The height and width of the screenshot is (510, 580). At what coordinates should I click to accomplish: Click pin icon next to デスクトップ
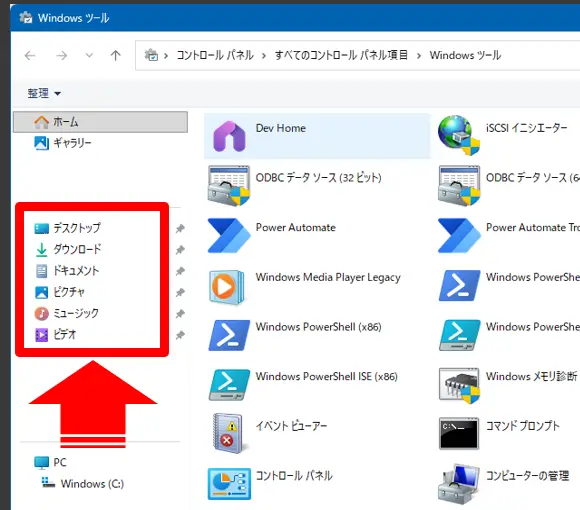tap(180, 229)
